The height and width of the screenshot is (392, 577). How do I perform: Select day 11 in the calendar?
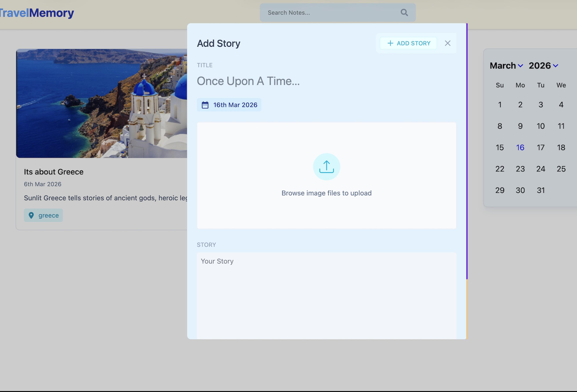[561, 126]
